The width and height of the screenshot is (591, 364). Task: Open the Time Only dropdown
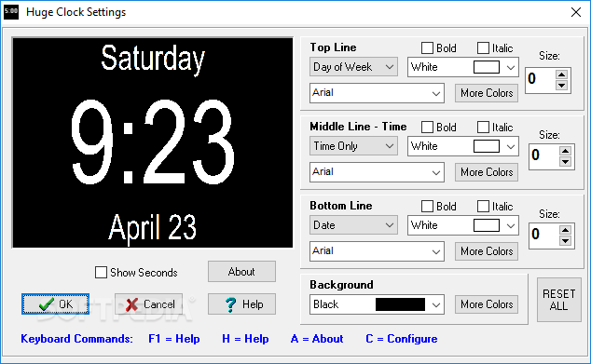click(353, 145)
